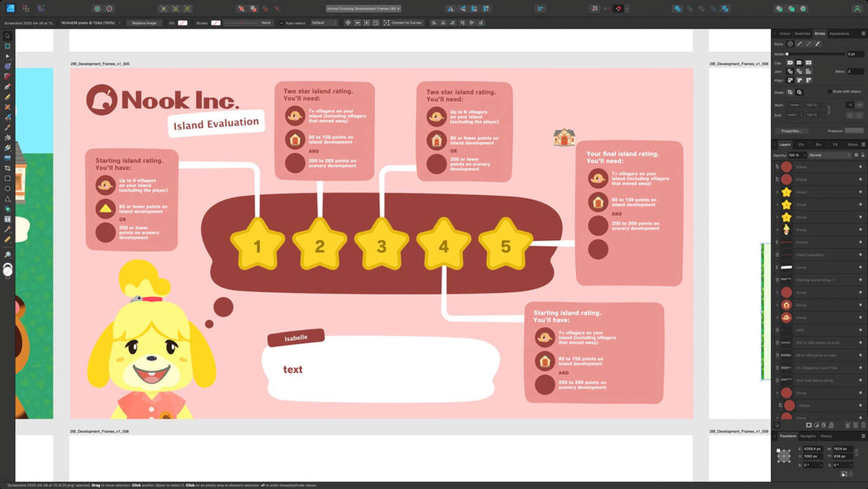Open the Auto-select Default dropdown
Screen dimensions: 868x489
tap(324, 22)
